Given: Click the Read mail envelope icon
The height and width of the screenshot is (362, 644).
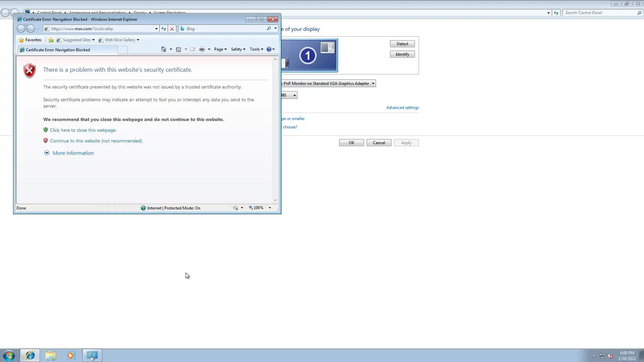Looking at the screenshot, I should pyautogui.click(x=193, y=49).
